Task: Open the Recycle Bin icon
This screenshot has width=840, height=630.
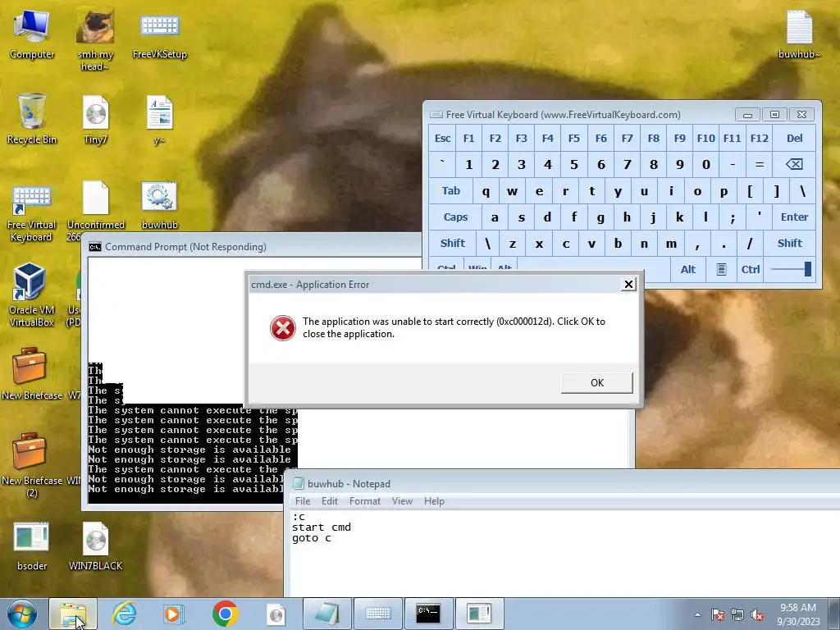Action: click(32, 119)
